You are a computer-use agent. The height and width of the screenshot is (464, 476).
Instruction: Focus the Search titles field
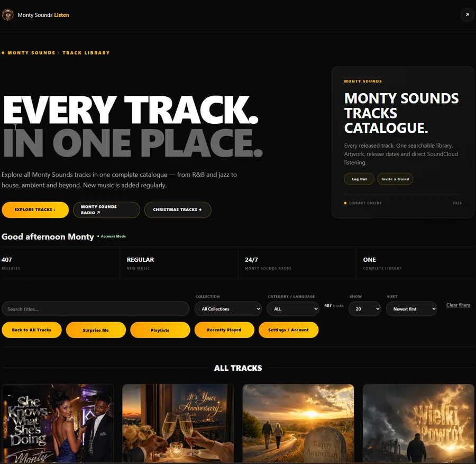point(96,309)
